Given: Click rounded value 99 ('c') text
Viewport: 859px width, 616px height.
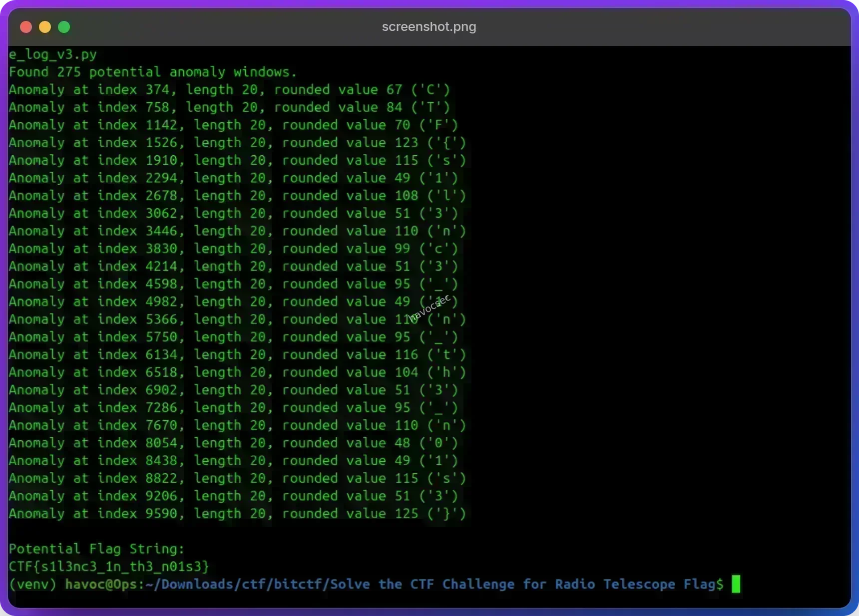Looking at the screenshot, I should pyautogui.click(x=371, y=249).
